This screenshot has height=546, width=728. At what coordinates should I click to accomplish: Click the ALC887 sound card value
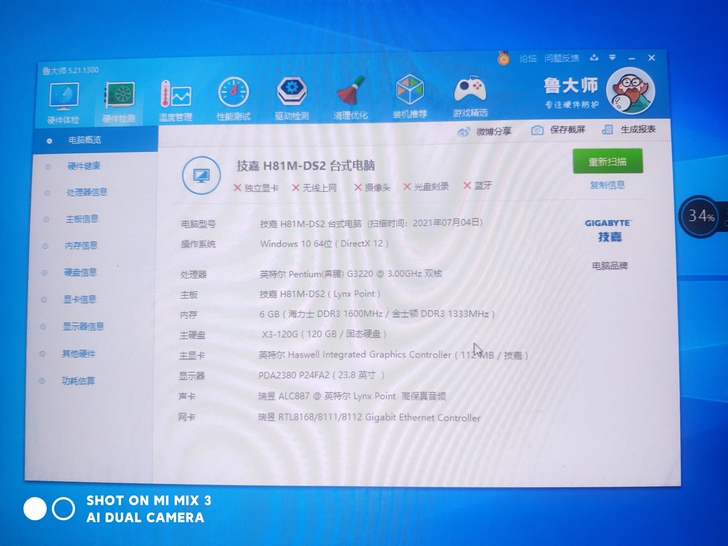tap(352, 396)
